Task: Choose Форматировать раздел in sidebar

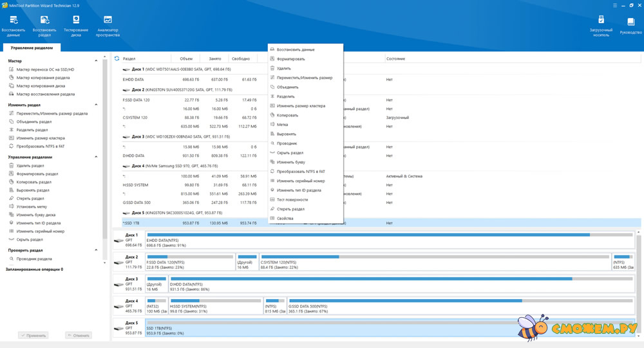Action: [37, 174]
